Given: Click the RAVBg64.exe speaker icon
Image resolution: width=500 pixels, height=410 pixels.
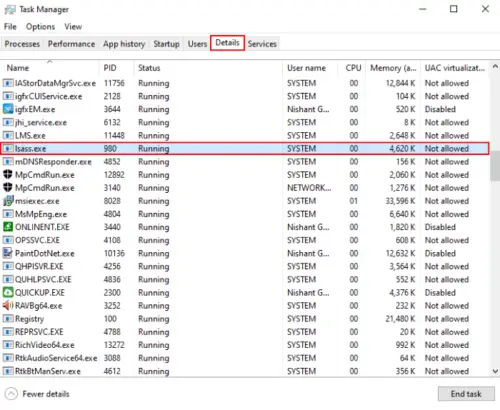Looking at the screenshot, I should click(x=8, y=305).
